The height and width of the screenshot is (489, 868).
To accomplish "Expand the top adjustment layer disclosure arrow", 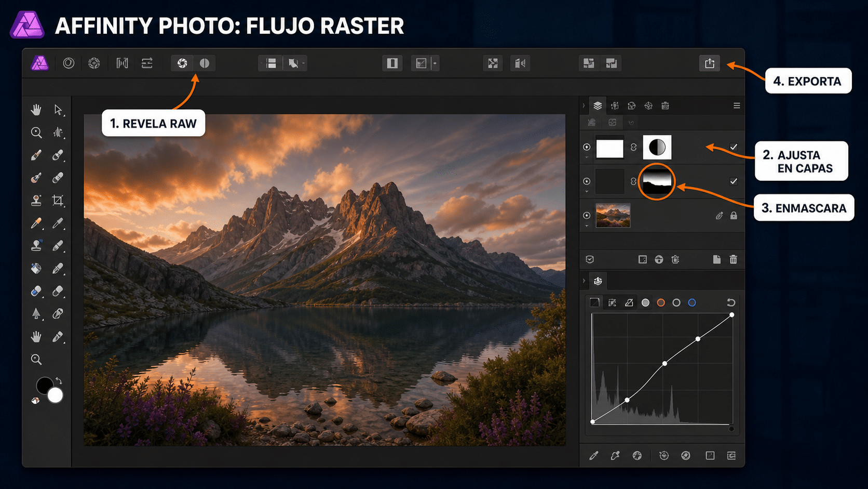I will pyautogui.click(x=587, y=157).
